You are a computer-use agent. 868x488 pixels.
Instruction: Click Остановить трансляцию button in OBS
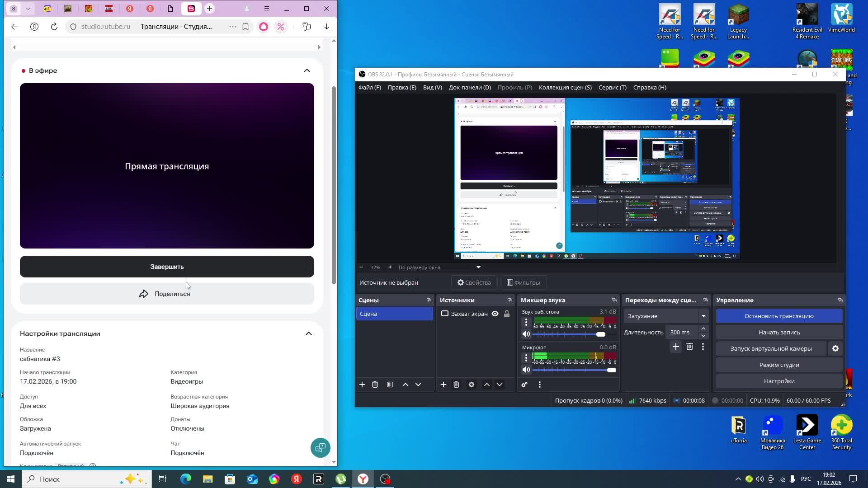(x=778, y=316)
